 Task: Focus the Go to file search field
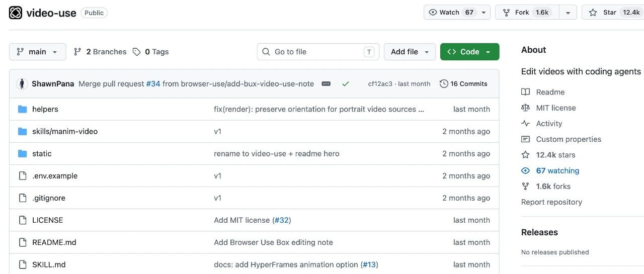point(318,52)
